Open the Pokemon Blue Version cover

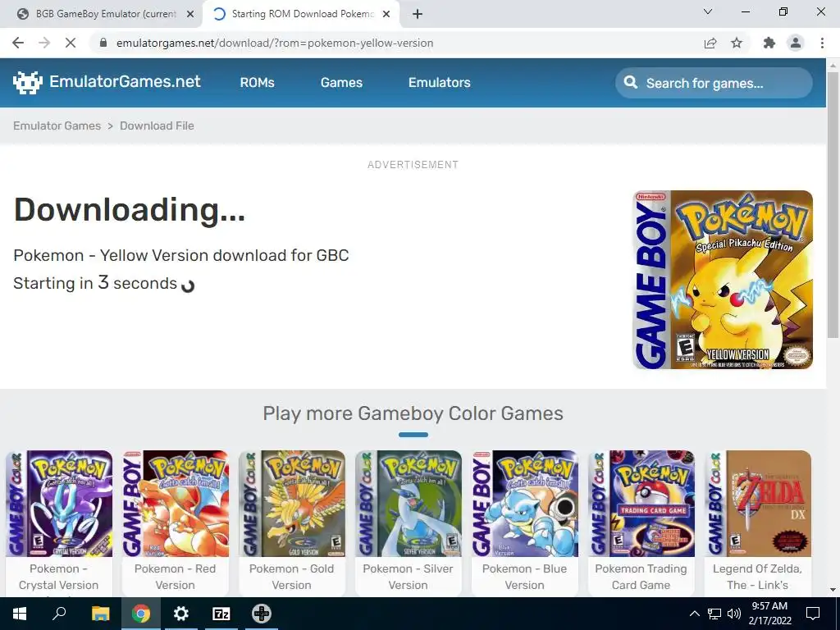pos(525,504)
